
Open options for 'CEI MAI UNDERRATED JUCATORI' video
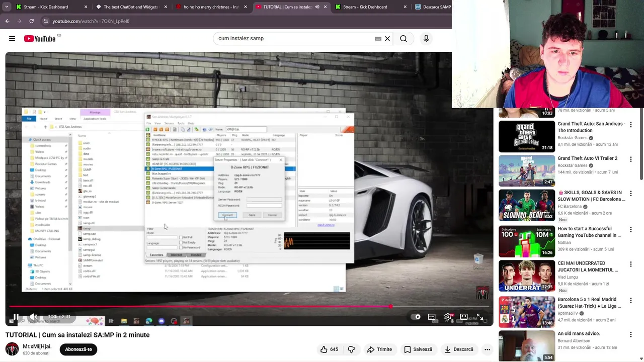point(630,264)
